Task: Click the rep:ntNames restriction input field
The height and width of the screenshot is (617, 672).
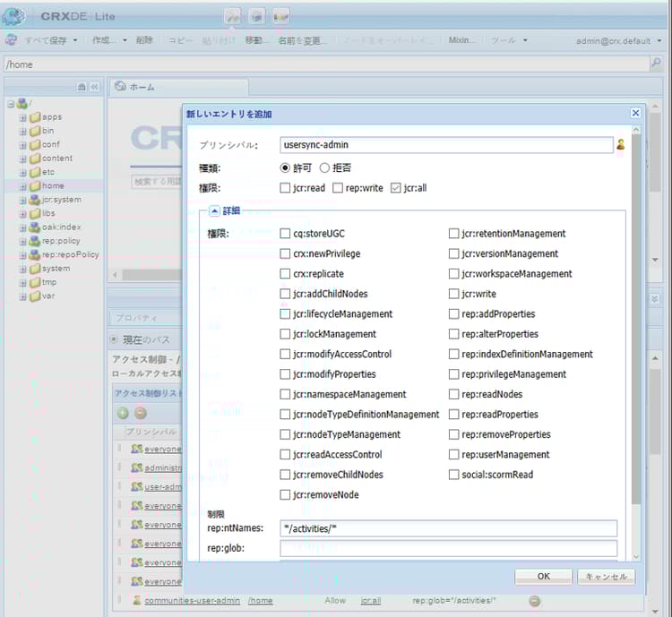Action: click(448, 528)
